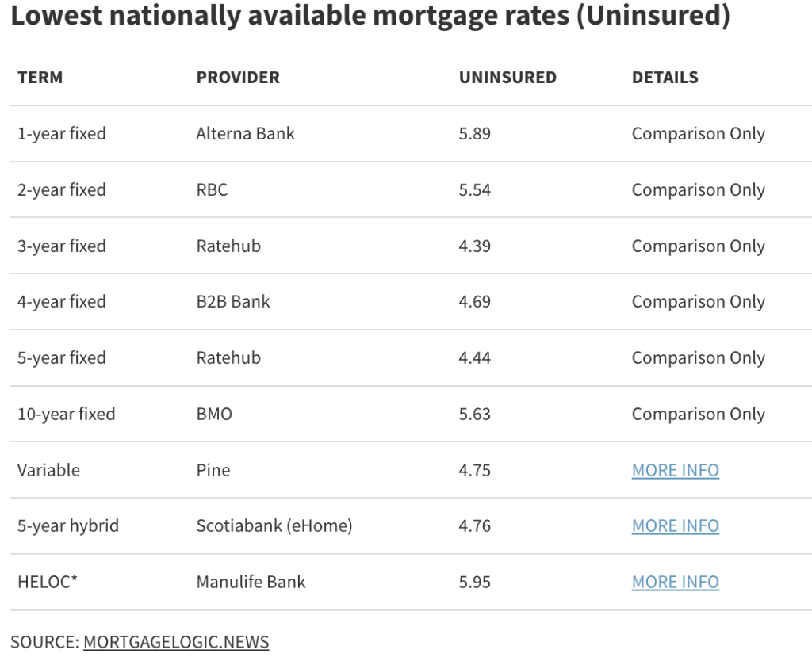
Task: Open MORE INFO link for Scotiabank eHome hybrid
Action: pos(675,525)
